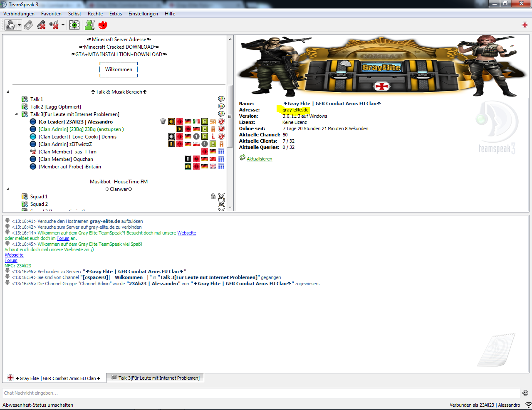
Task: Click the SA badge on Alessandro's row
Action: 213,121
